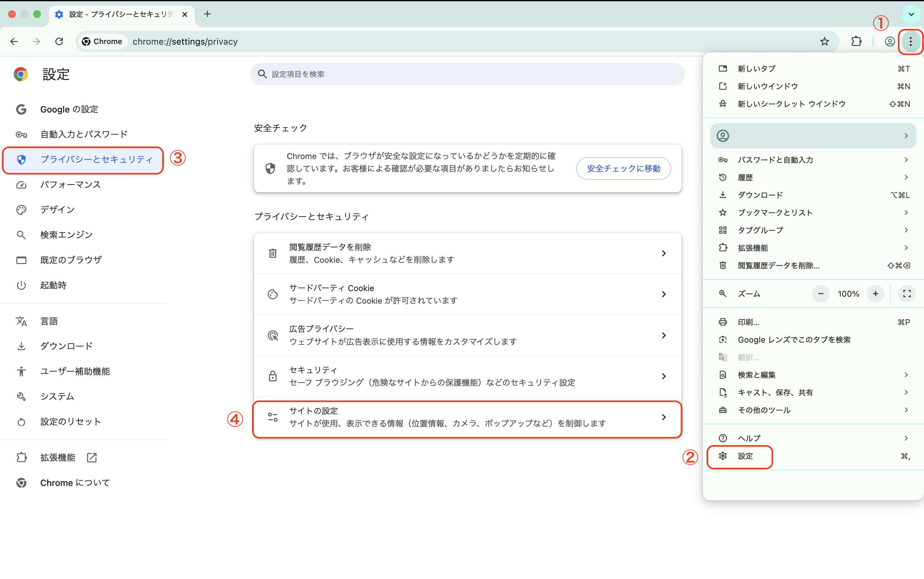Screen dimensions: 924x579
Task: Open the Chrome three-dot menu button
Action: pos(910,41)
